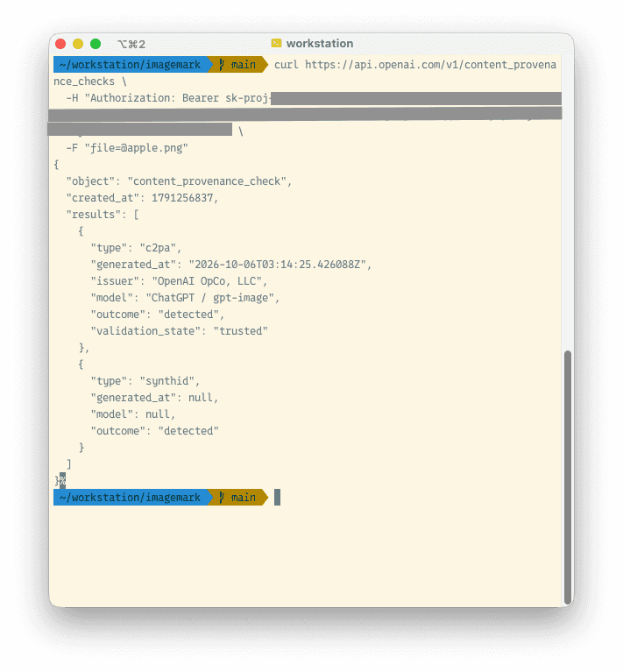
Task: Click the "trusted" validation_state value
Action: click(x=240, y=331)
